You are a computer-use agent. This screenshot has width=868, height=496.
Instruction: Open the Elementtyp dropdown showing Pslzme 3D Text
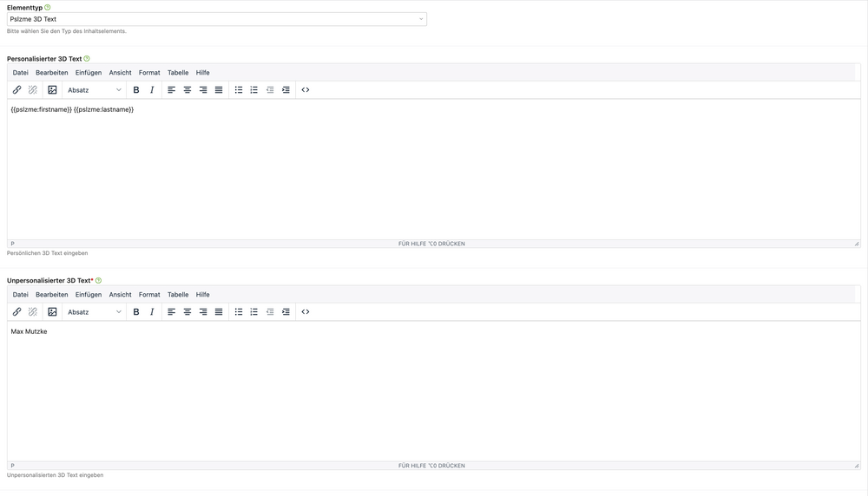[217, 19]
